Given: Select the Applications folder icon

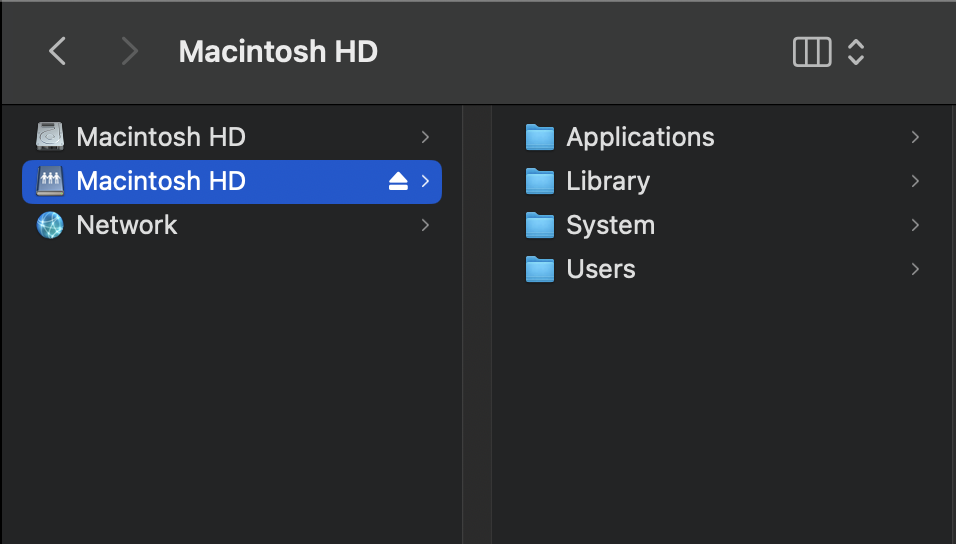Looking at the screenshot, I should point(540,137).
